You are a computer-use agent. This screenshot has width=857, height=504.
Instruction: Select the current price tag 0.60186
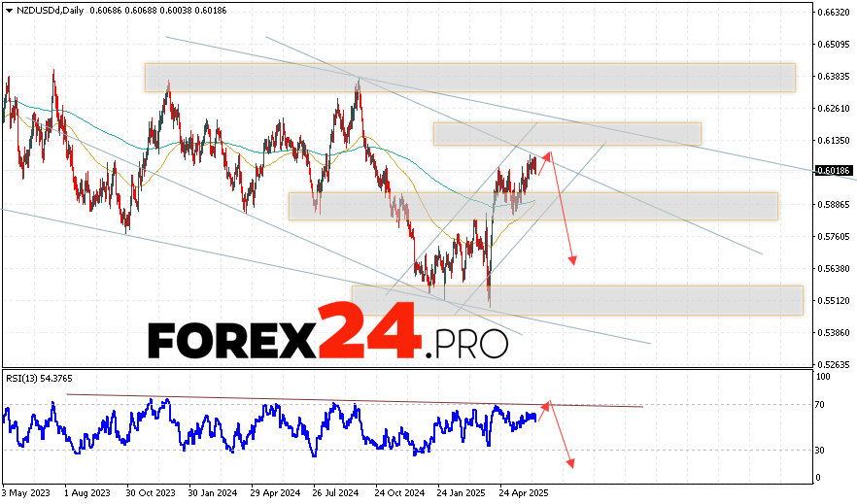(834, 171)
